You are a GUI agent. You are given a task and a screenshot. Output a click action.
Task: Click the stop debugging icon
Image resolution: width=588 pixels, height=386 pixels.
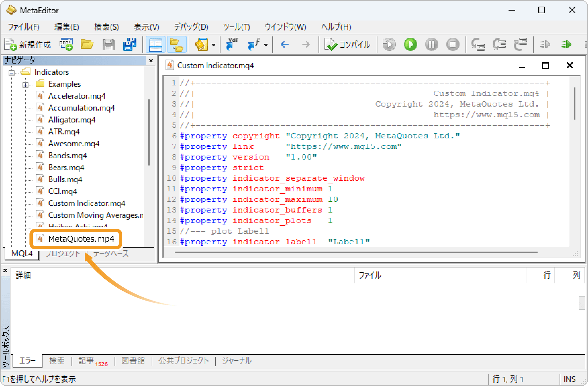click(x=453, y=44)
